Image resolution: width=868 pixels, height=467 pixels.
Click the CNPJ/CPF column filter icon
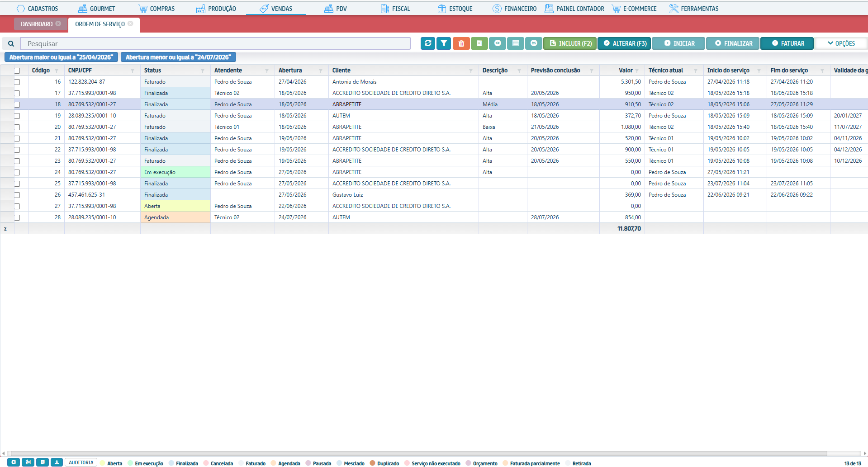click(133, 71)
